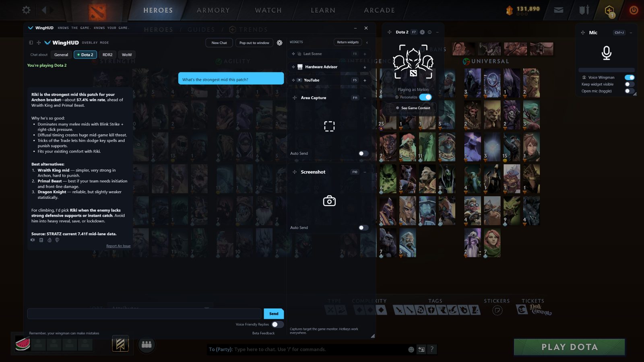This screenshot has width=644, height=362.
Task: Collapse the Screenshot widget
Action: 365,172
